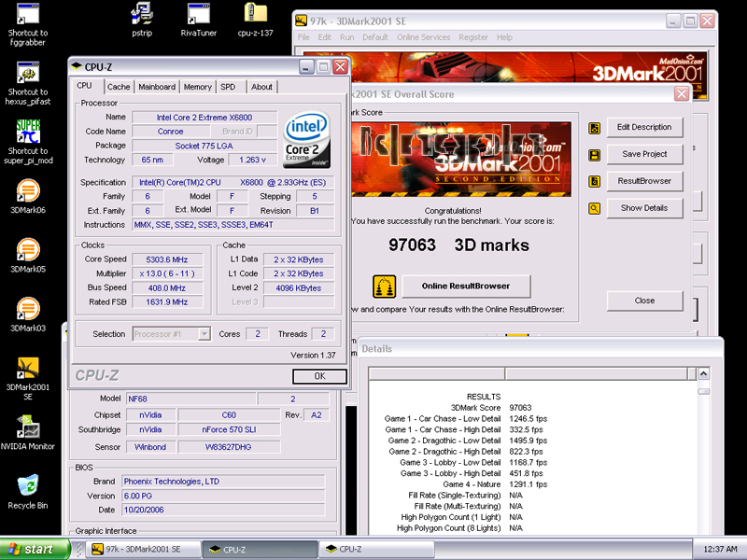
Task: Click the yellow icon left of Online ResultBrowser
Action: pos(384,287)
